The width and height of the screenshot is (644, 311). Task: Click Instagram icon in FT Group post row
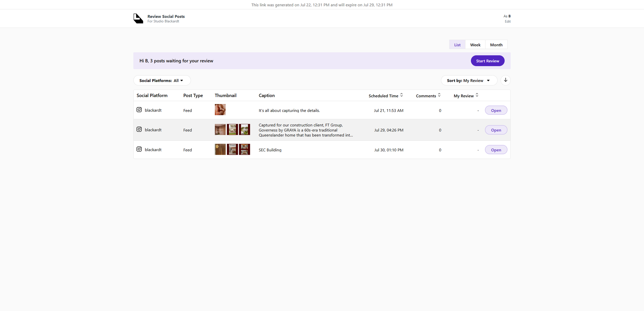139,129
